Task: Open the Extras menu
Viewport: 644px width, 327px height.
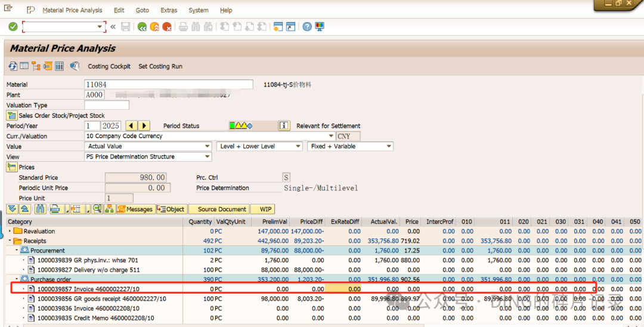Action: click(x=169, y=10)
